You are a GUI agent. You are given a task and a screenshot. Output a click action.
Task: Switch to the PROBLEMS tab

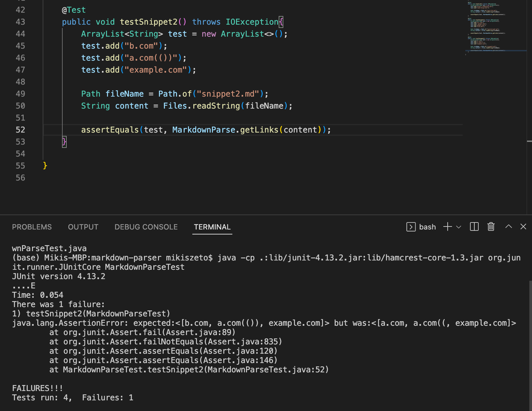[32, 227]
